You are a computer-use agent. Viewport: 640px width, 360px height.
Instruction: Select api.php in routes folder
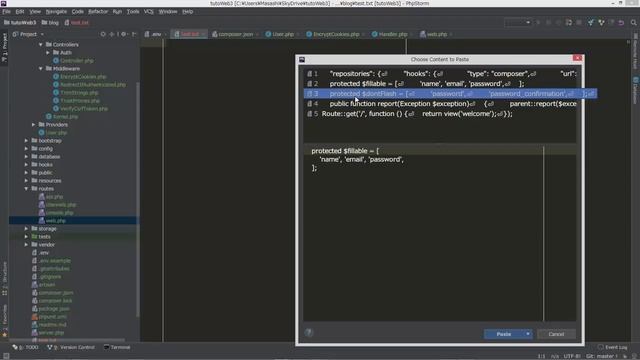point(54,197)
